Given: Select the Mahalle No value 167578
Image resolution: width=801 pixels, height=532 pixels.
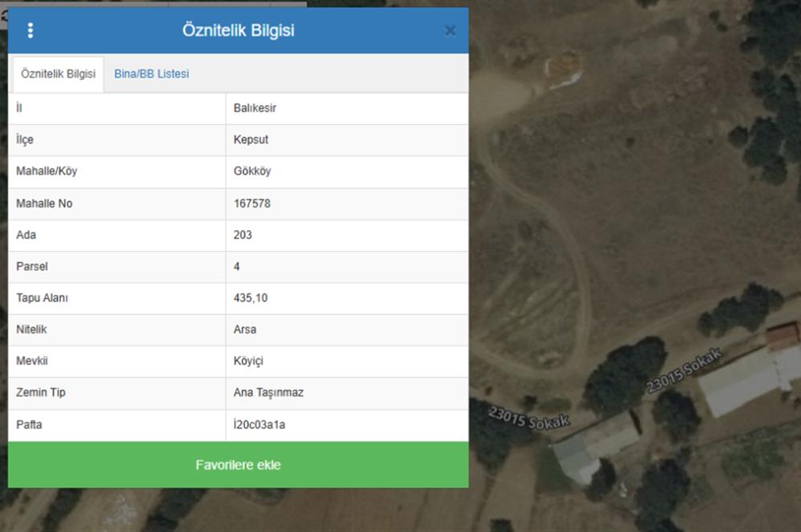Looking at the screenshot, I should 252,204.
